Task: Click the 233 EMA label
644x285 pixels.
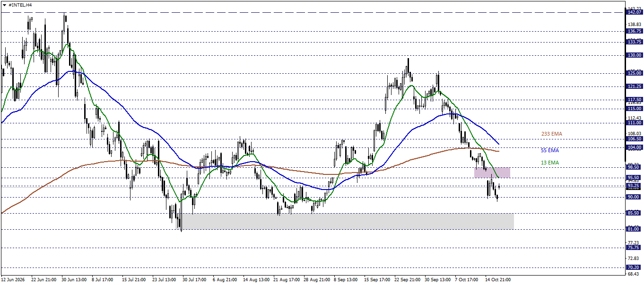Action: [552, 134]
